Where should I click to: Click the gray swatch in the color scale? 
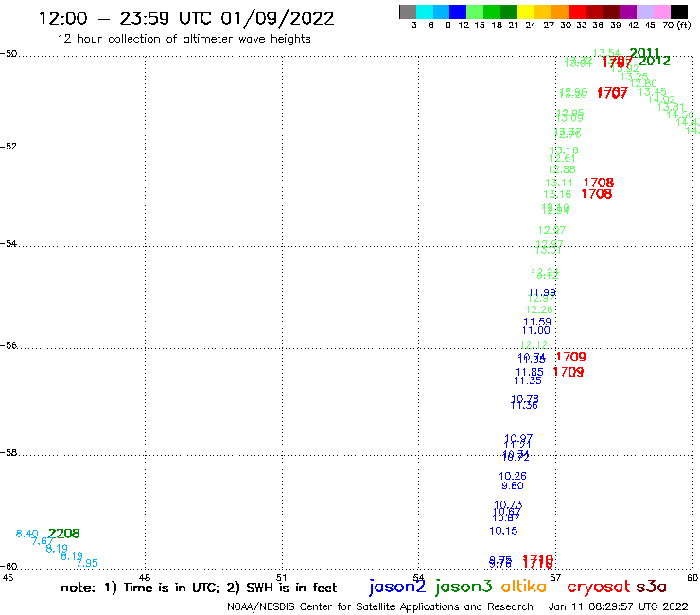tap(408, 11)
